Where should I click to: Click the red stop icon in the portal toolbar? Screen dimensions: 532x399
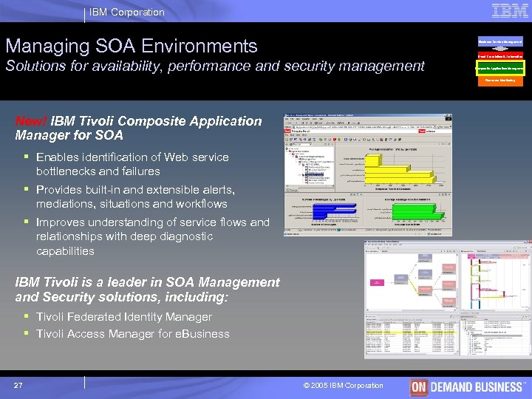335,139
